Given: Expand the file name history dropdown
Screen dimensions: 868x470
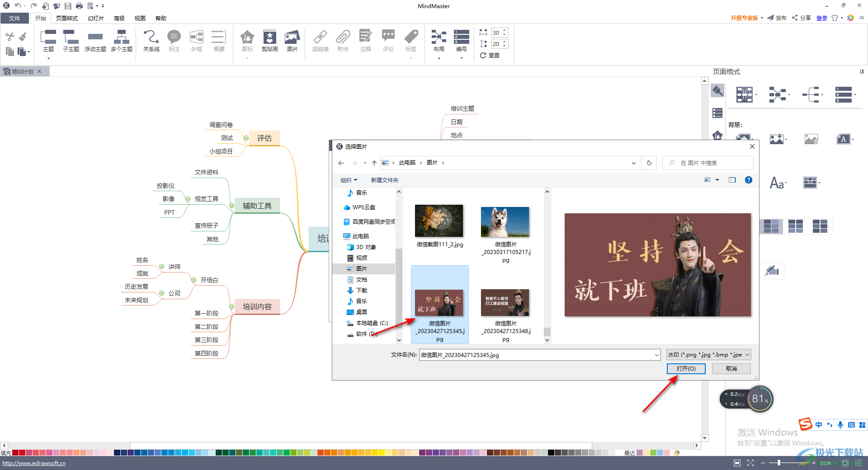Looking at the screenshot, I should (657, 355).
